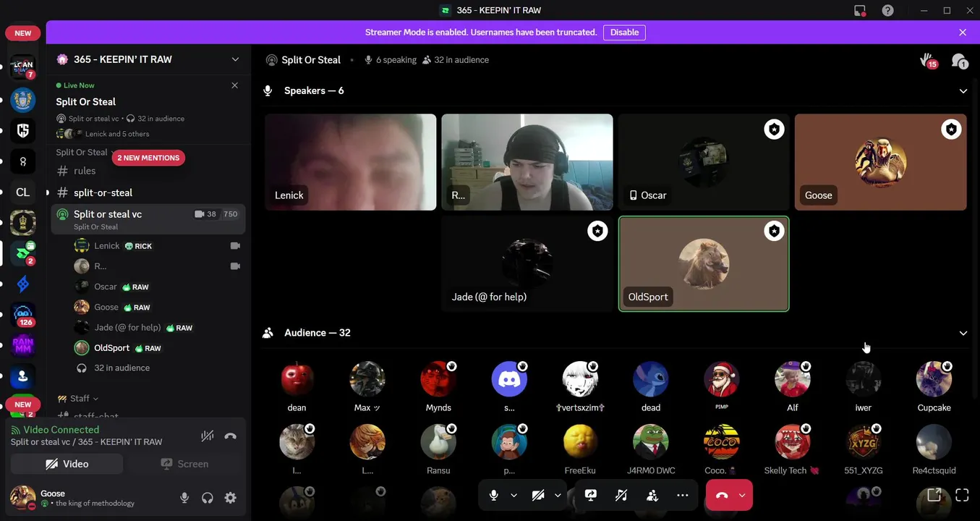Click the OldSport speaker tile
980x521 pixels.
[704, 264]
